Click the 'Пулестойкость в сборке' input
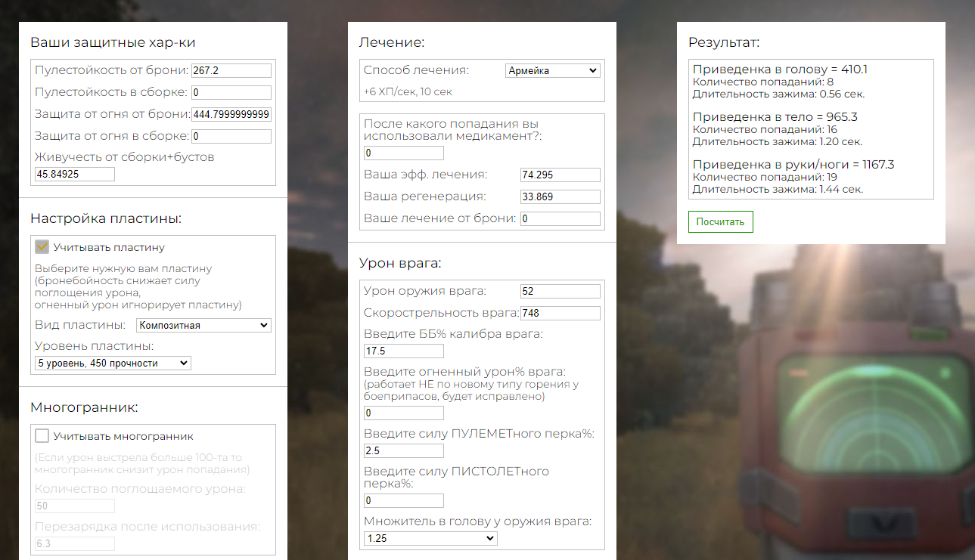The image size is (975, 560). coord(231,92)
